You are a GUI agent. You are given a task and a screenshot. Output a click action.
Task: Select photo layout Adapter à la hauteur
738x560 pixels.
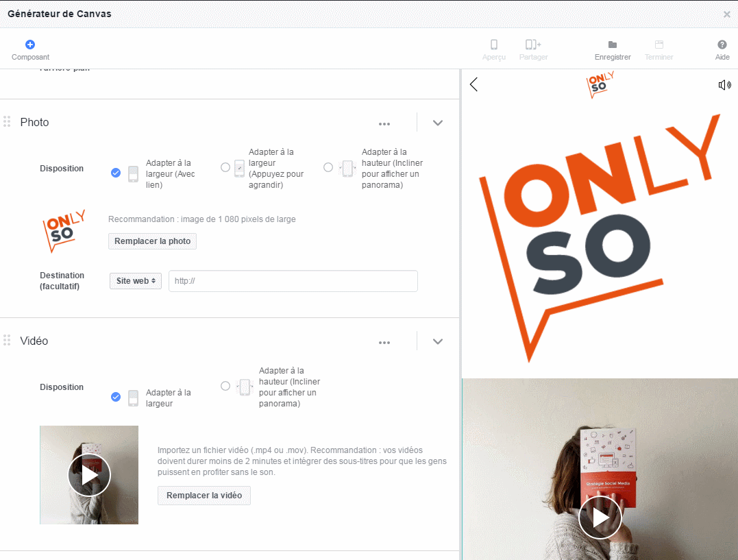point(328,167)
